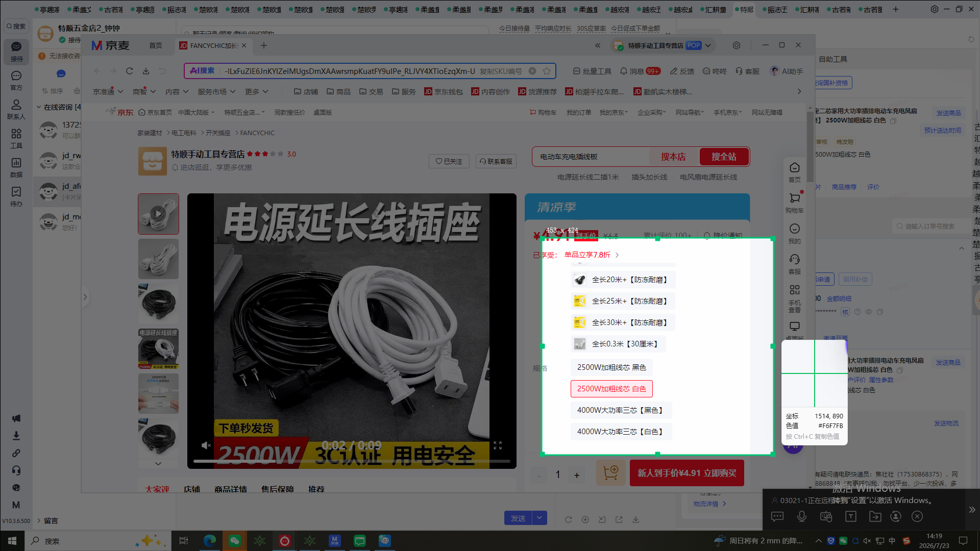The height and width of the screenshot is (551, 980).
Task: Seek the product video progress bar
Action: [x=352, y=461]
